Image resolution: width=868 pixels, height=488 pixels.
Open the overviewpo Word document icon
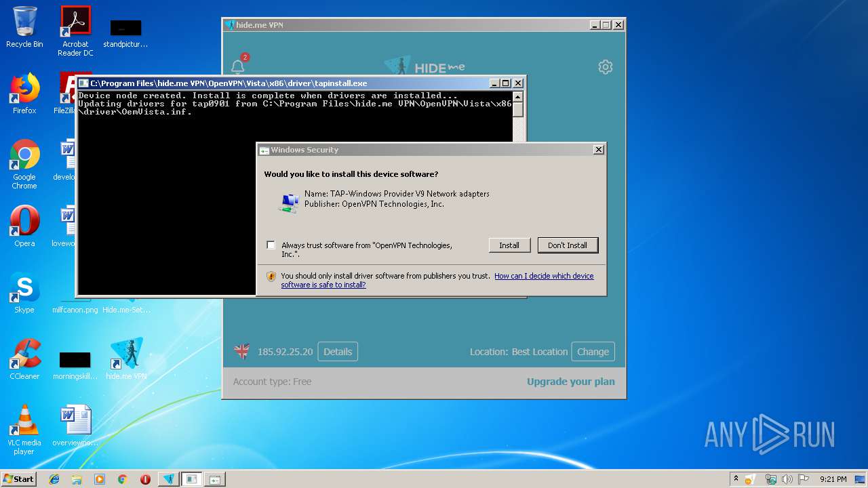tap(75, 426)
